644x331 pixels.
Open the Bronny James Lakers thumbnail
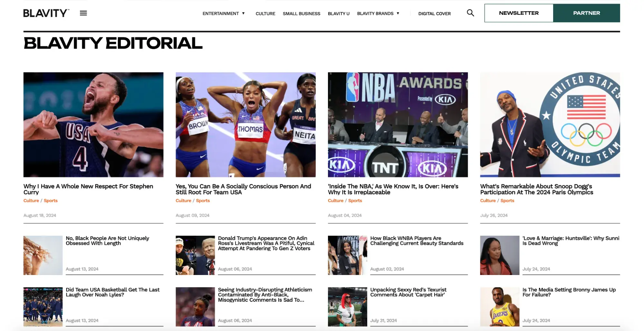pos(499,307)
